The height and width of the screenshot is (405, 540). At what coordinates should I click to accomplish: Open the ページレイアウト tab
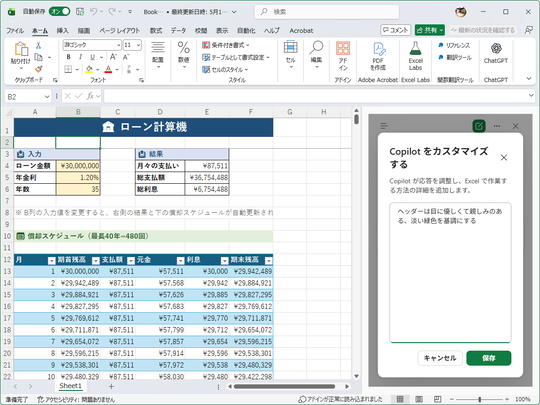pos(120,31)
